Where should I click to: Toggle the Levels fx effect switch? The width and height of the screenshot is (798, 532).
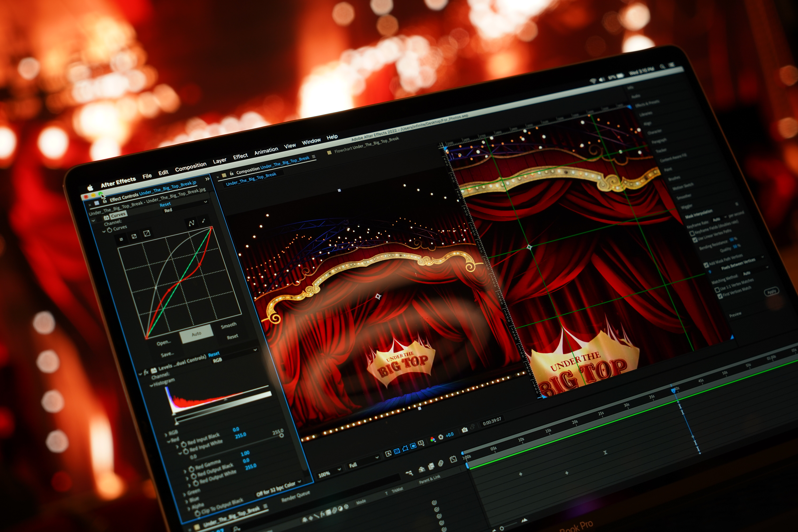[x=146, y=372]
